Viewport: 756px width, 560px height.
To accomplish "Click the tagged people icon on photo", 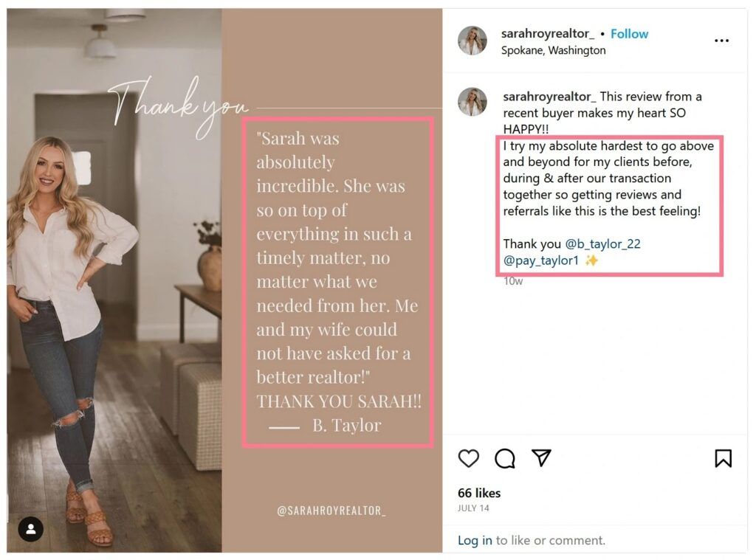I will [x=30, y=528].
